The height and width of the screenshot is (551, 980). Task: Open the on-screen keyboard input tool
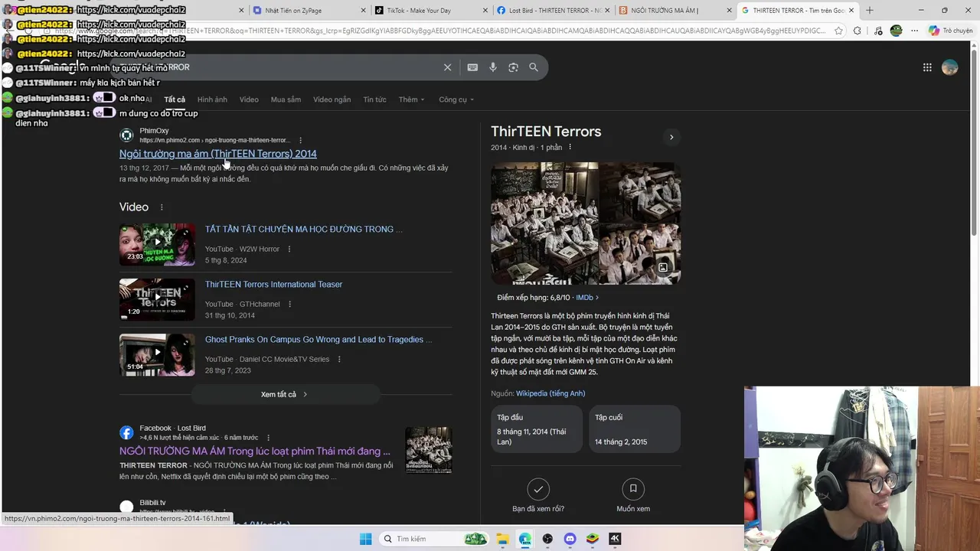pyautogui.click(x=472, y=67)
